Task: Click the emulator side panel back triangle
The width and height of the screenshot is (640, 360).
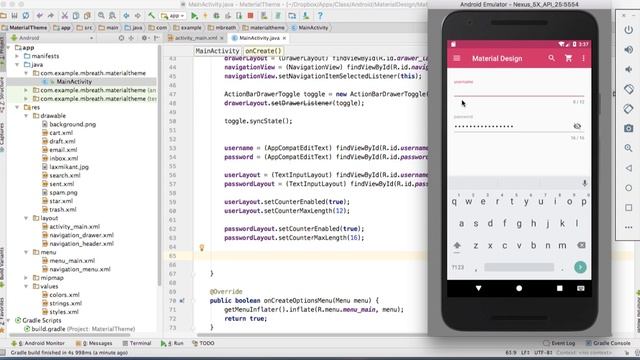Action: [629, 168]
